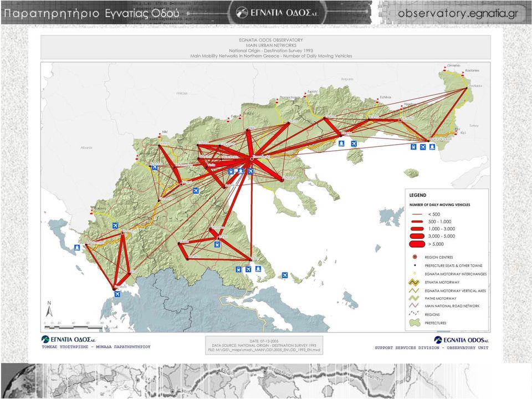Image resolution: width=532 pixels, height=399 pixels.
Task: Click the '3.000 - 5.000' legend label
Action: pyautogui.click(x=442, y=236)
